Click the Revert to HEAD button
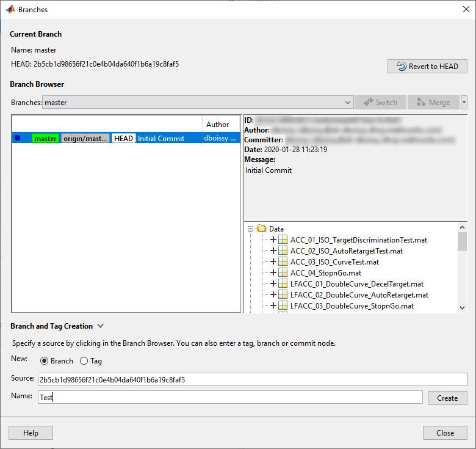The height and width of the screenshot is (449, 476). [427, 66]
